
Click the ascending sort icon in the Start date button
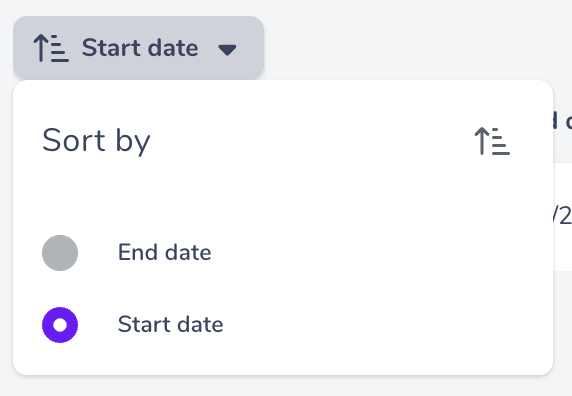click(51, 48)
